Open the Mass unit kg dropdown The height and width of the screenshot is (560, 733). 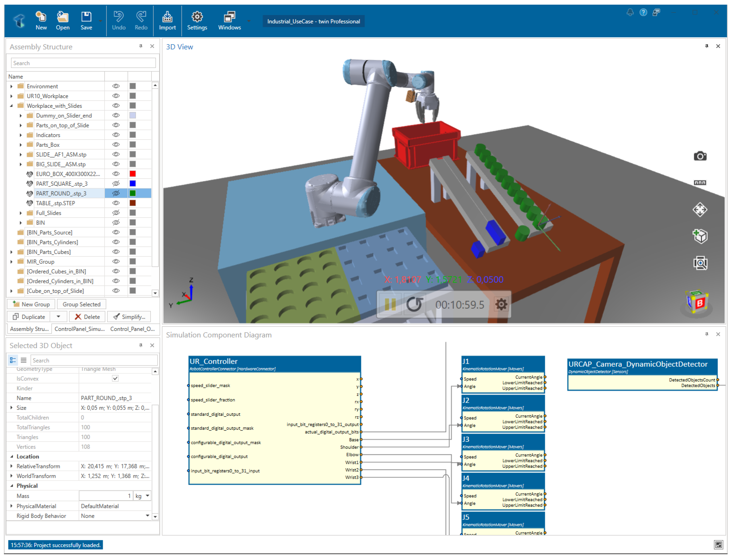pyautogui.click(x=147, y=496)
